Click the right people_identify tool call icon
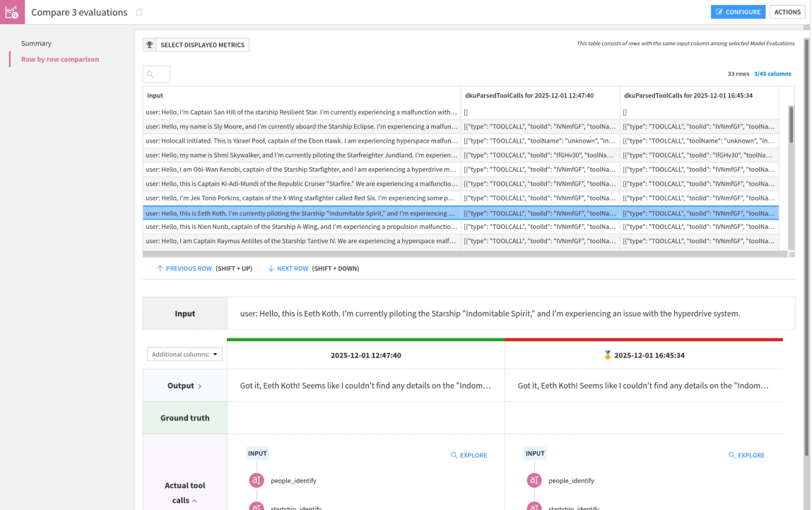 click(x=534, y=480)
